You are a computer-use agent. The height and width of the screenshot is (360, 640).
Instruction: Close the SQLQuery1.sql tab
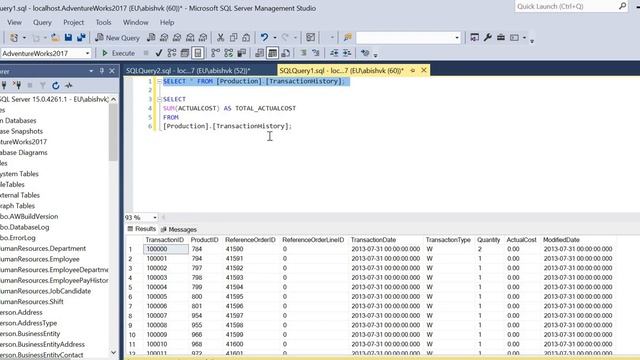[x=424, y=70]
